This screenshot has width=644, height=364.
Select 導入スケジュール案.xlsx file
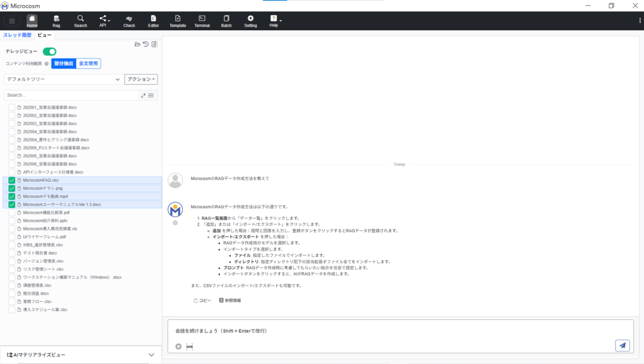point(45,310)
